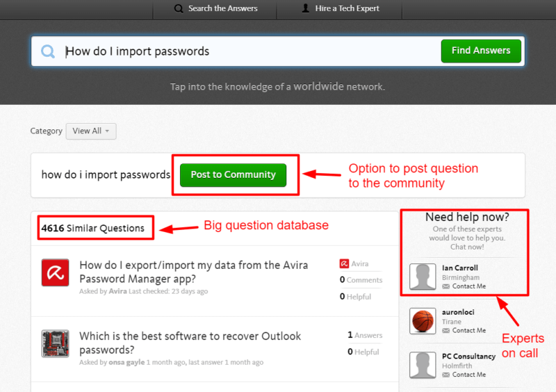This screenshot has width=556, height=392.
Task: Click Contact Me under PC Consultancy
Action: 468,375
